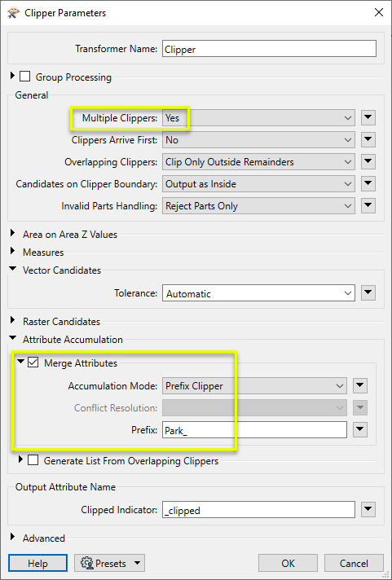Open value menu arrow beside Prefix field
This screenshot has height=580, width=392.
pyautogui.click(x=360, y=430)
